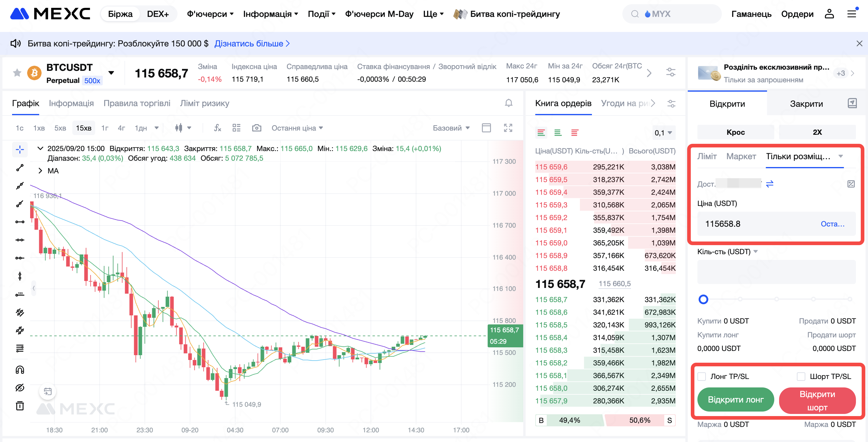Image resolution: width=868 pixels, height=442 pixels.
Task: Open the 0,1 order book depth dropdown
Action: 663,133
